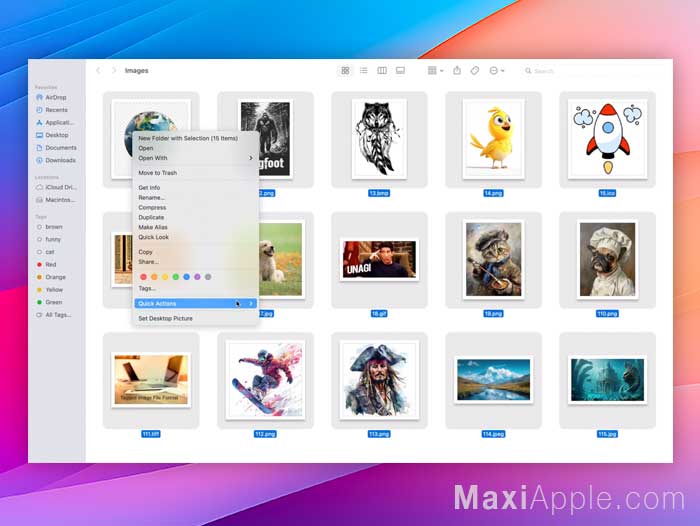The width and height of the screenshot is (700, 526).
Task: Choose Share… in the context menu
Action: coord(196,262)
